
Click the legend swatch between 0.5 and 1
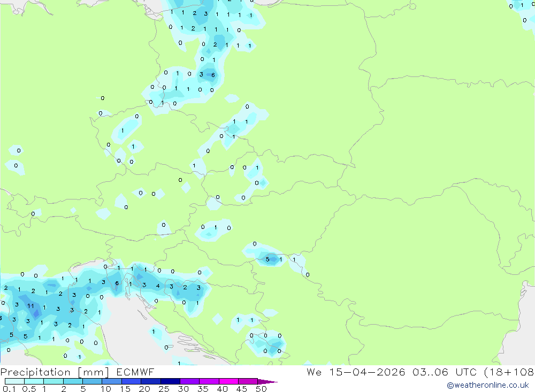[x=34, y=381]
